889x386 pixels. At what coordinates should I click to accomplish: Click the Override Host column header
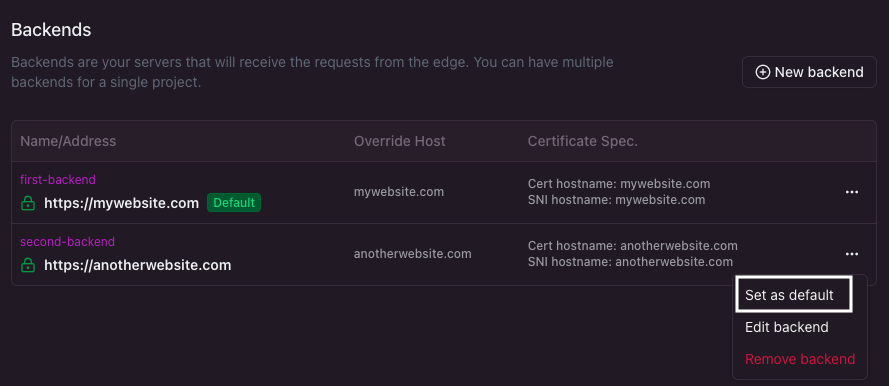click(400, 141)
